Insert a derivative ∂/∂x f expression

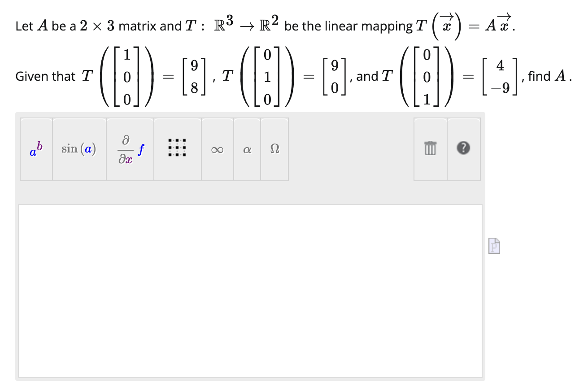pyautogui.click(x=130, y=149)
